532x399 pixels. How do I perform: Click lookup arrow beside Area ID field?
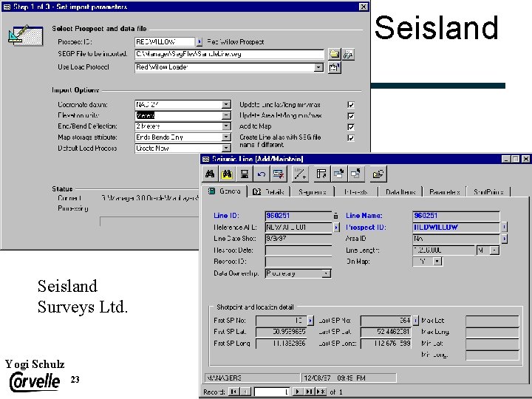[x=505, y=239]
